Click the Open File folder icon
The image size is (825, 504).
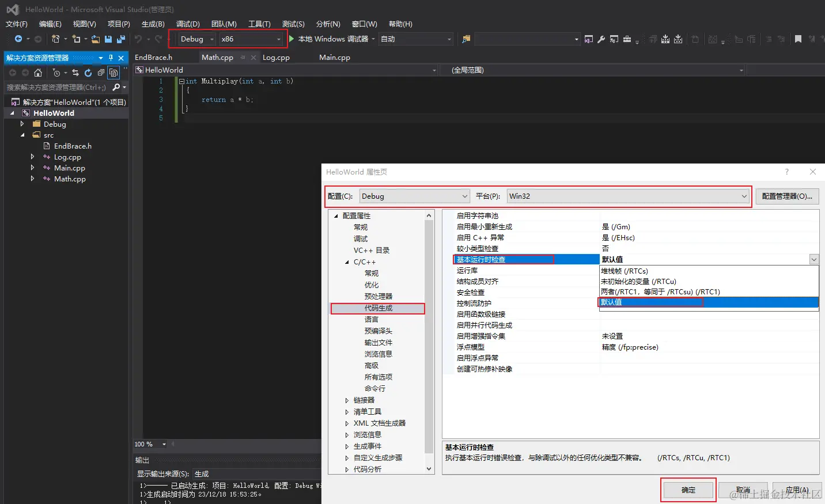coord(96,39)
